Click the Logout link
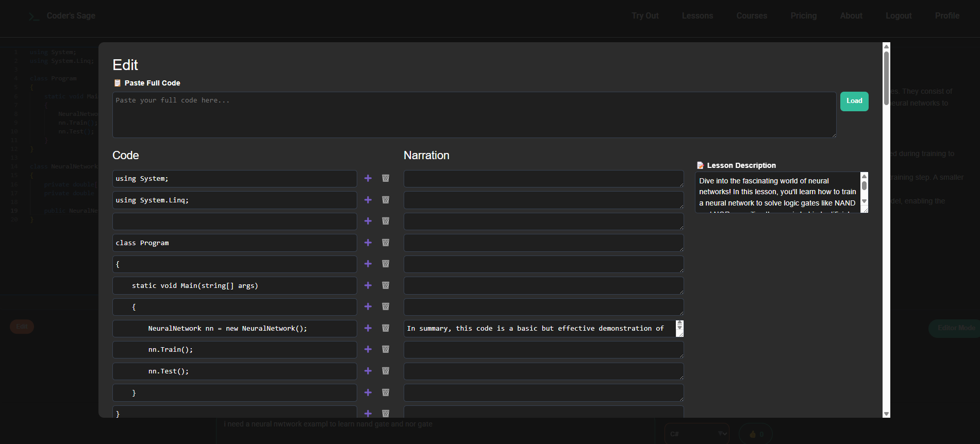980x444 pixels. tap(899, 16)
